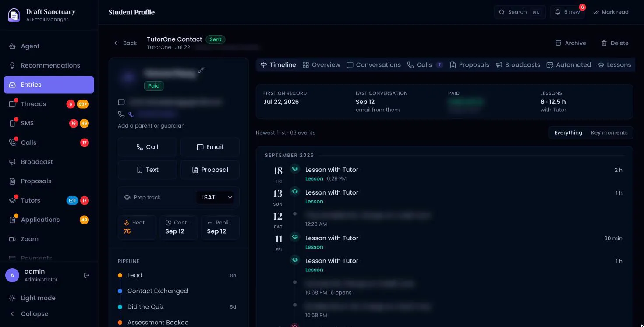
Task: Open the Conversations tab
Action: pos(373,65)
